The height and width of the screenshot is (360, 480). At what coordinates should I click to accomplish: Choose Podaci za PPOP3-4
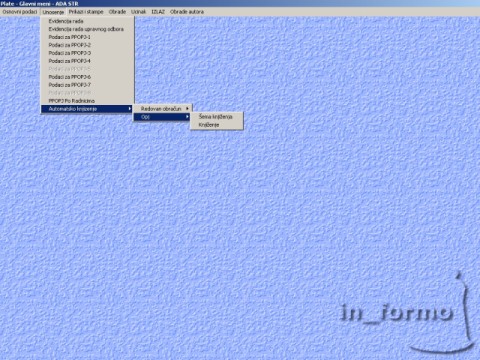tap(87, 61)
